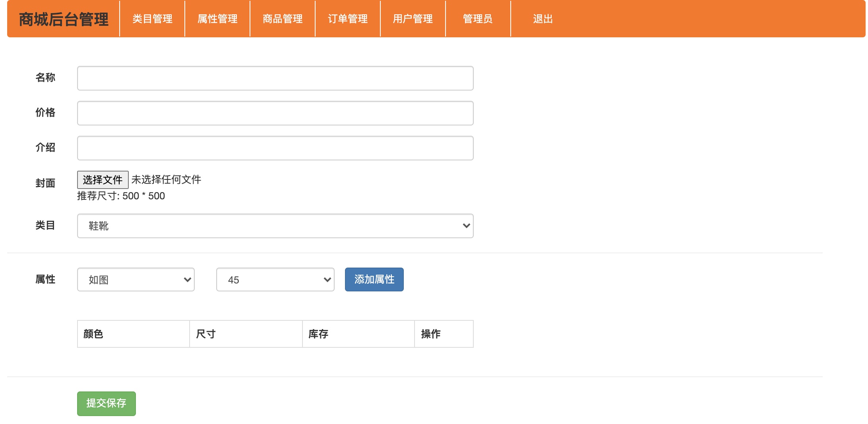The image size is (868, 424).
Task: Open the 类目管理 menu item
Action: click(x=152, y=19)
